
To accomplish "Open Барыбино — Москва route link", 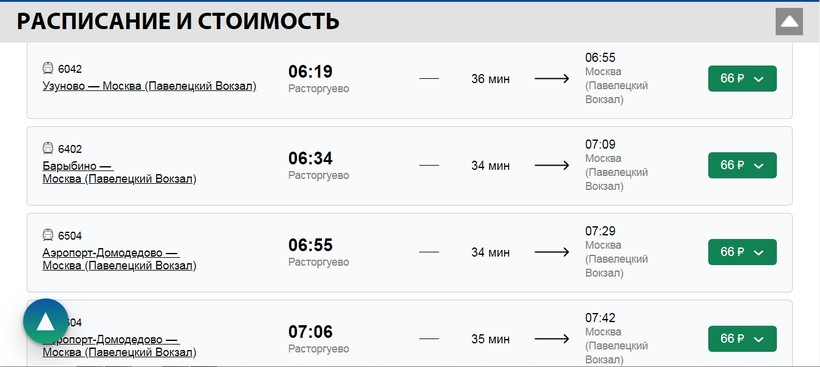I will coord(119,173).
